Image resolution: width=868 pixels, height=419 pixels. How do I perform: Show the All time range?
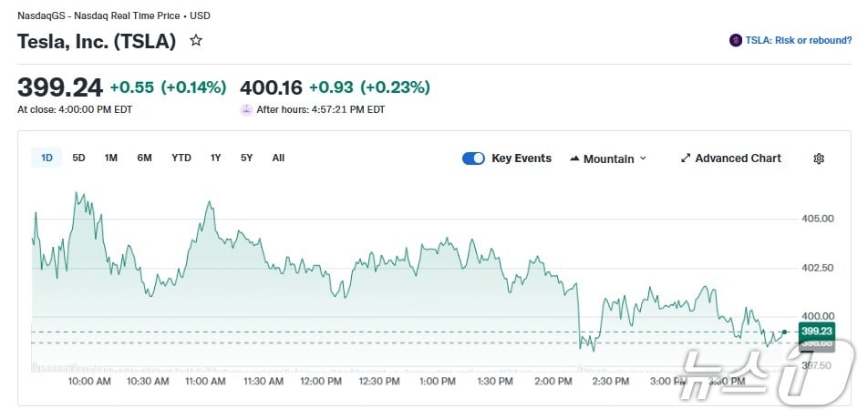pyautogui.click(x=278, y=158)
